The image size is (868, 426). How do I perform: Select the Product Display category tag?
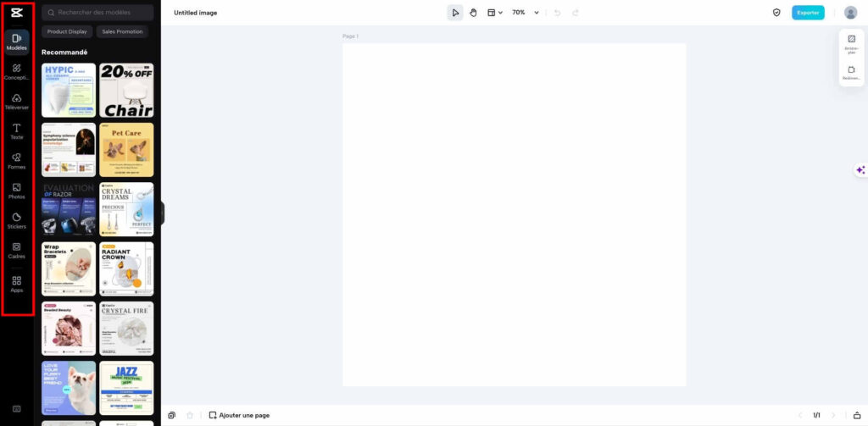(67, 31)
